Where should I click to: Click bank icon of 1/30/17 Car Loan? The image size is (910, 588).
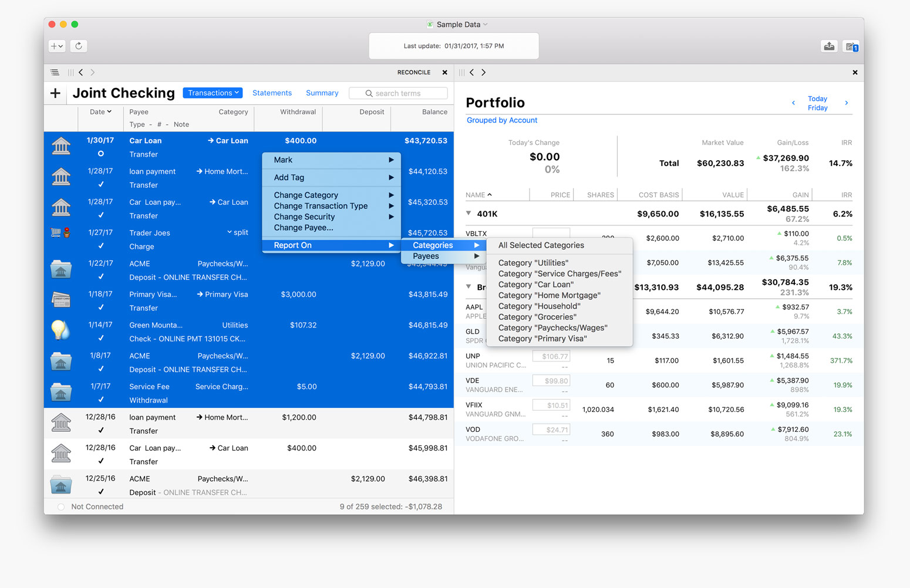pos(61,146)
